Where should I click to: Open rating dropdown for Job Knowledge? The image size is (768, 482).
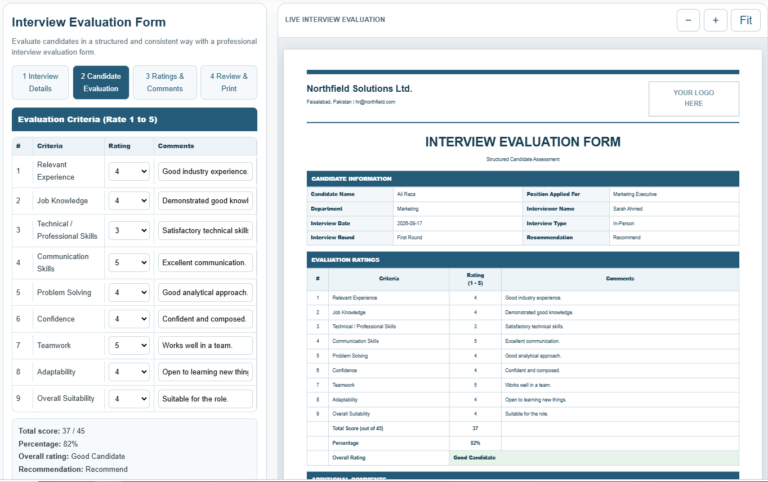tap(129, 201)
